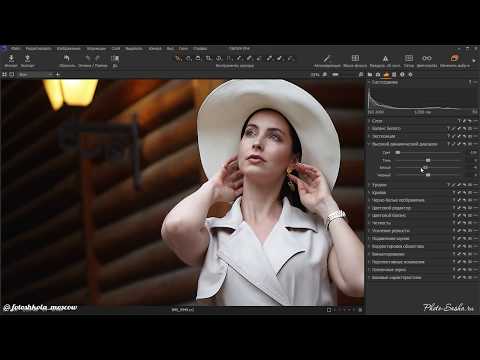The image size is (480, 360).
Task: Reset adjustments in the Экспозиция row
Action: pyautogui.click(x=465, y=136)
